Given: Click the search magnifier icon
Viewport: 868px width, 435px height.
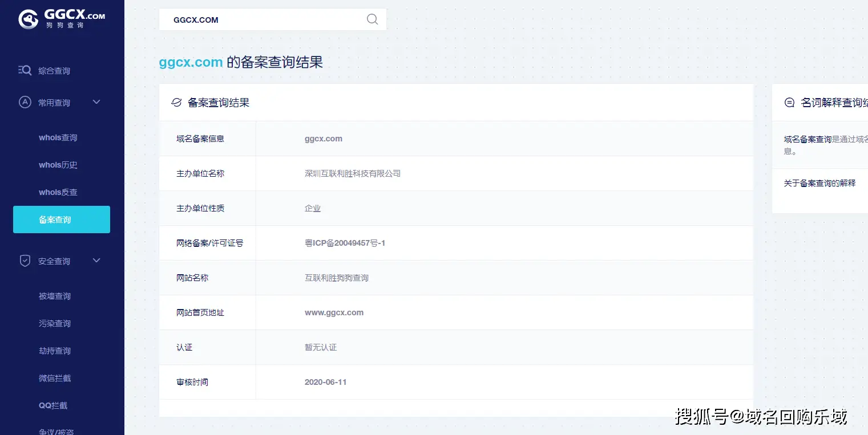Looking at the screenshot, I should [373, 19].
